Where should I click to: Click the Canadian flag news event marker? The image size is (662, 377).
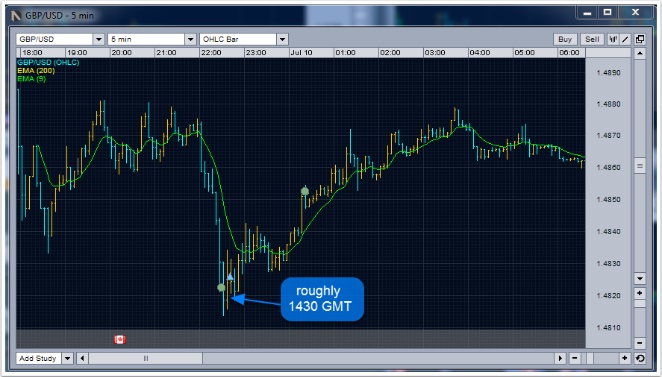(120, 339)
